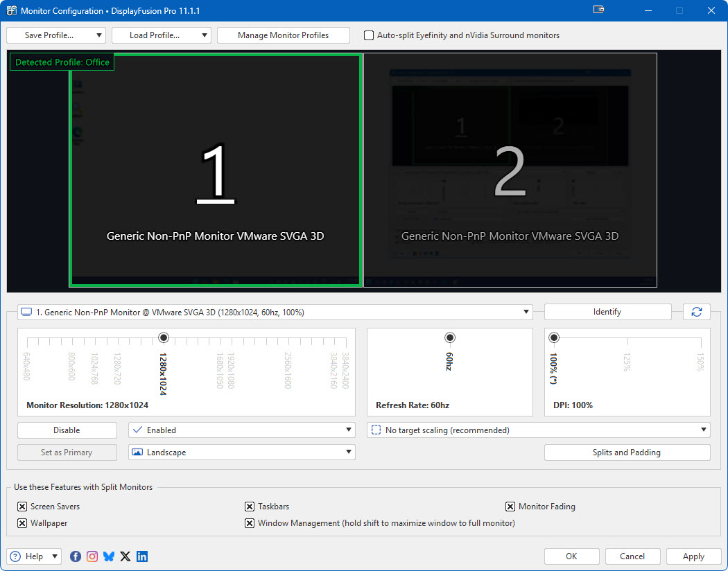Click the refresh monitors icon button
The height and width of the screenshot is (571, 728).
[x=696, y=312]
